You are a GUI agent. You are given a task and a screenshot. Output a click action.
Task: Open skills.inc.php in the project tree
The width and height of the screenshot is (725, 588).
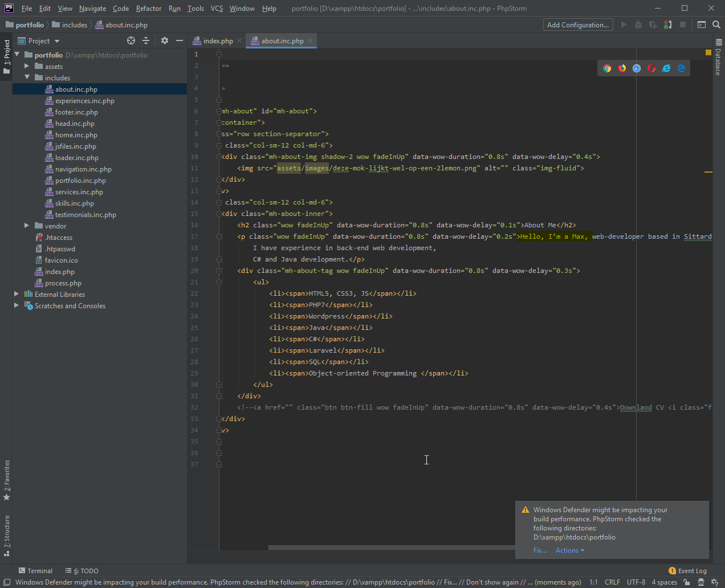pos(74,203)
